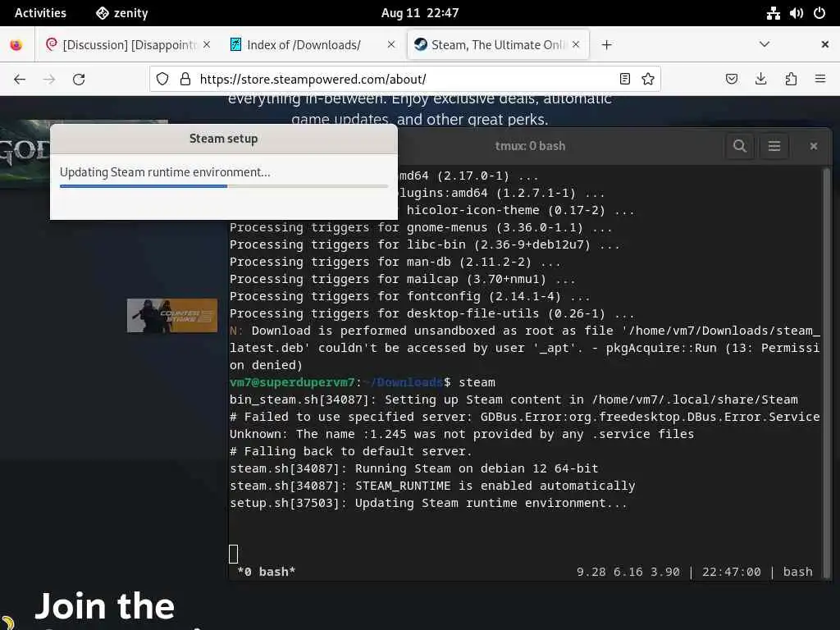Click the 'Running Steam on debian 12 64-bit' line
Image resolution: width=840 pixels, height=630 pixels.
coord(414,468)
